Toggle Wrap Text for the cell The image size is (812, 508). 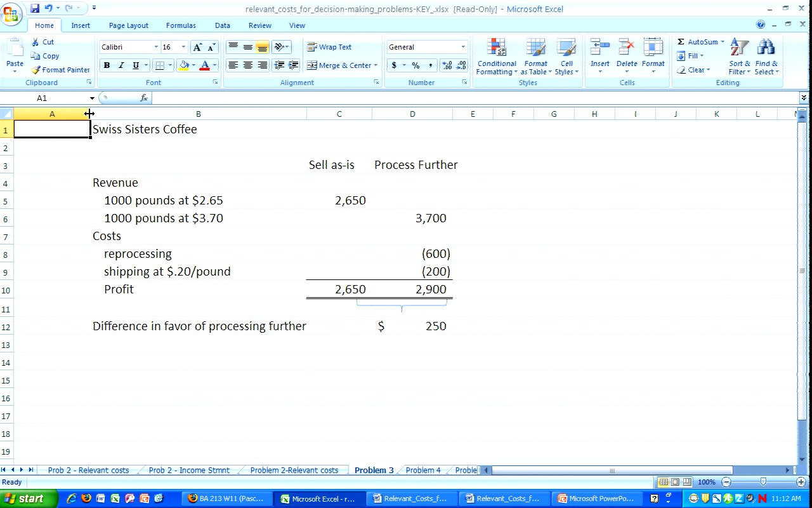[x=329, y=47]
